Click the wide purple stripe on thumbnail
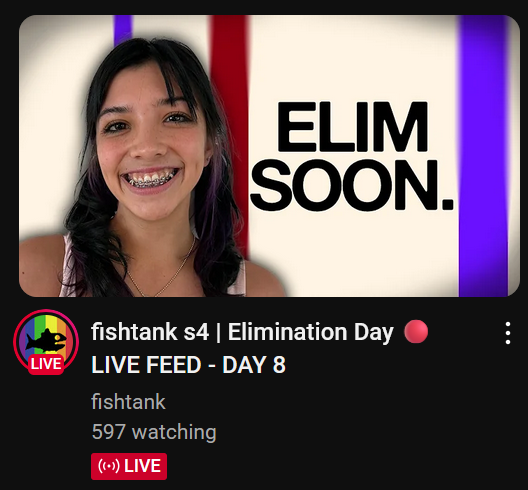Viewport: 528px width, 490px height. point(484,156)
